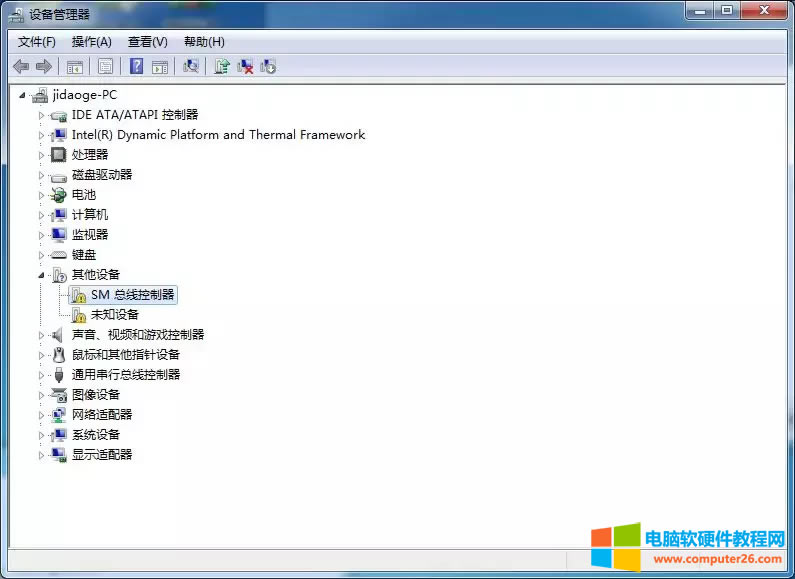Click the Uninstall device red-X icon

click(x=245, y=66)
